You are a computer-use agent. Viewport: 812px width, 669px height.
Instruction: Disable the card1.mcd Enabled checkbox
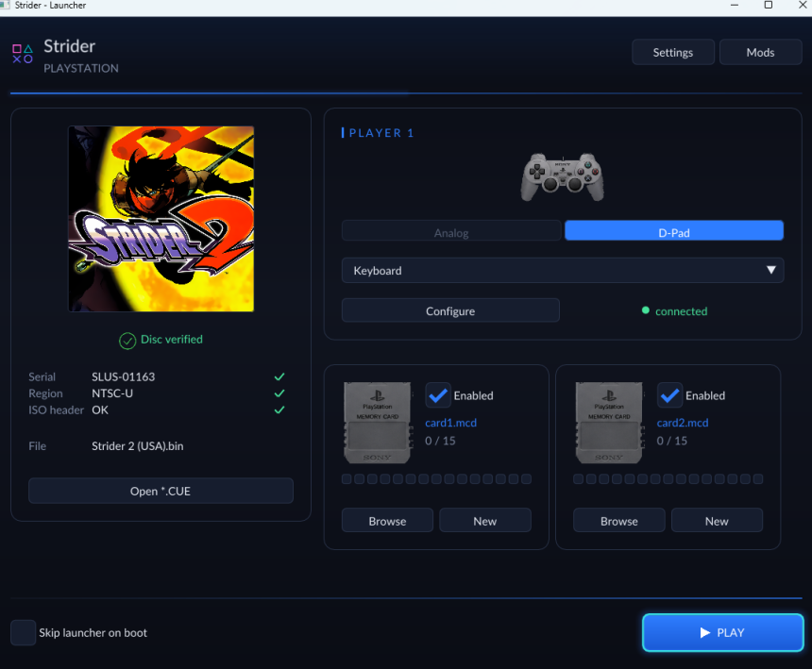click(438, 395)
